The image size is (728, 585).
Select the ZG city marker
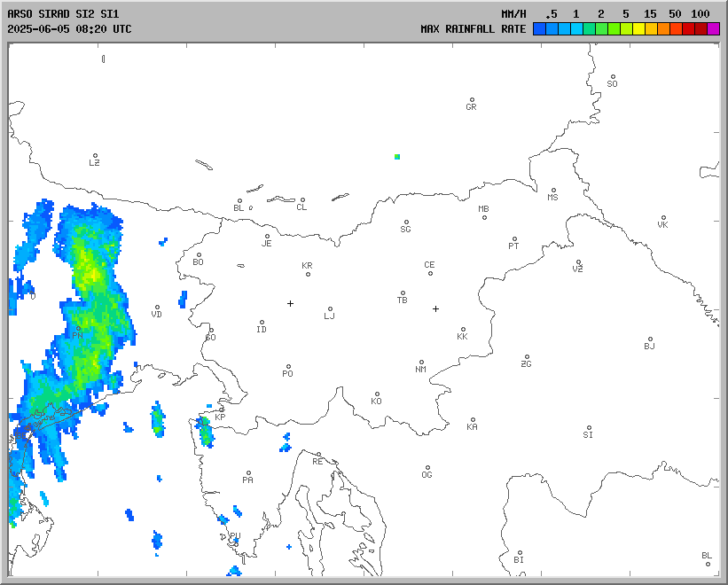point(527,357)
